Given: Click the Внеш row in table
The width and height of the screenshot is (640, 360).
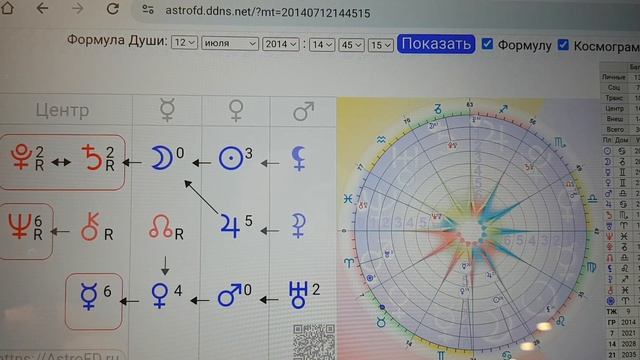Looking at the screenshot, I should click(620, 119).
